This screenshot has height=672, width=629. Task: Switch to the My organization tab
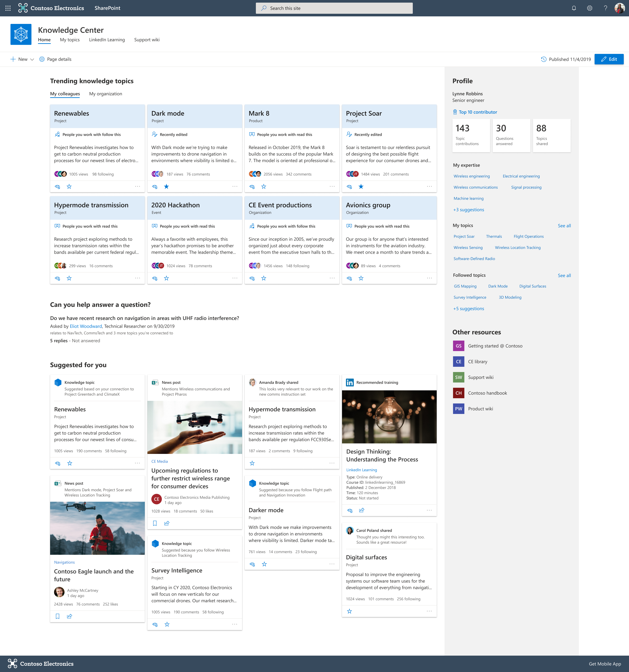tap(105, 94)
